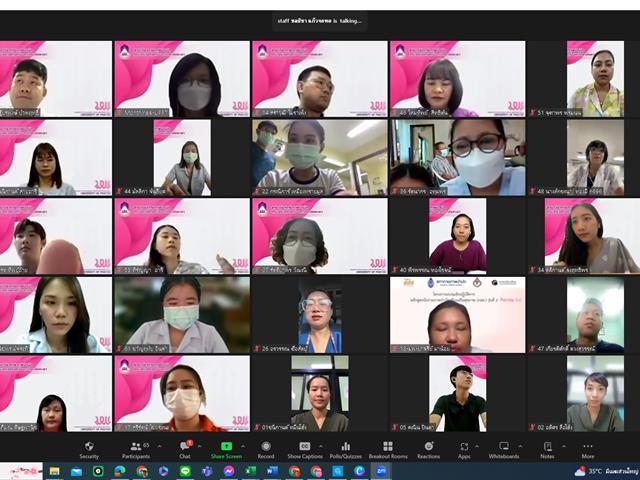Open Polls/Quizzes
The height and width of the screenshot is (480, 640).
pyautogui.click(x=345, y=449)
